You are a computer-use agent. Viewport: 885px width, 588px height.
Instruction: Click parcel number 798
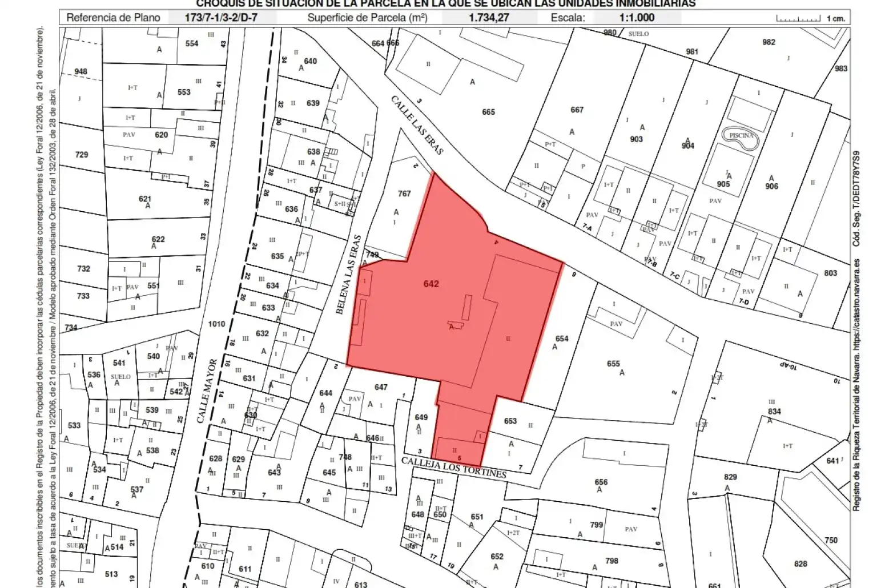tap(612, 561)
